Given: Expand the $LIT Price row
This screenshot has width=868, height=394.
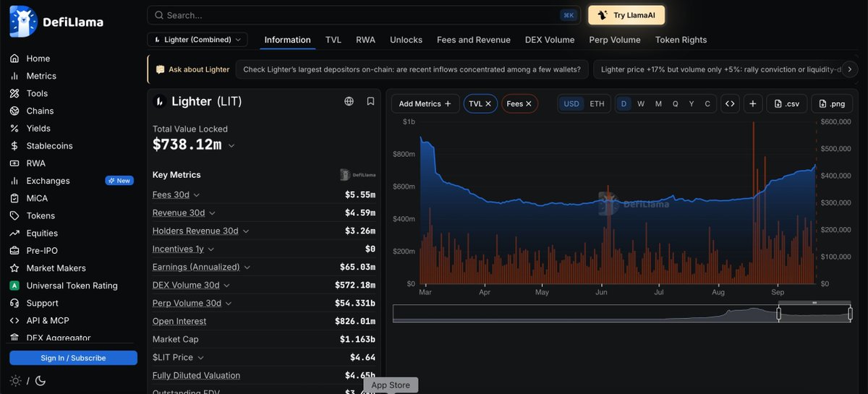Looking at the screenshot, I should [x=200, y=358].
